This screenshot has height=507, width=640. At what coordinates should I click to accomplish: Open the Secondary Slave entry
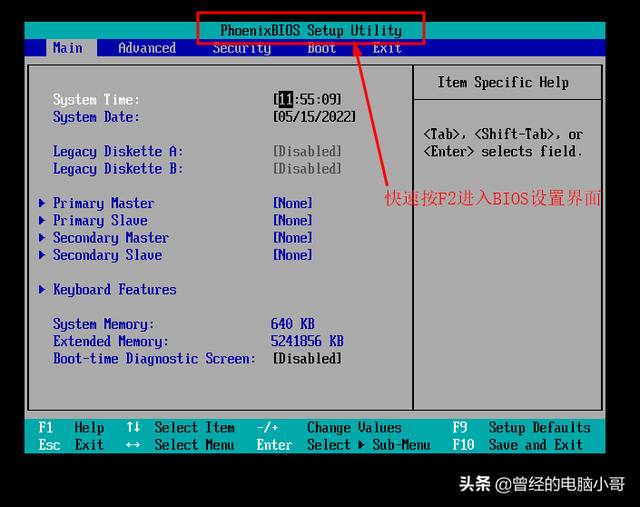click(x=107, y=255)
